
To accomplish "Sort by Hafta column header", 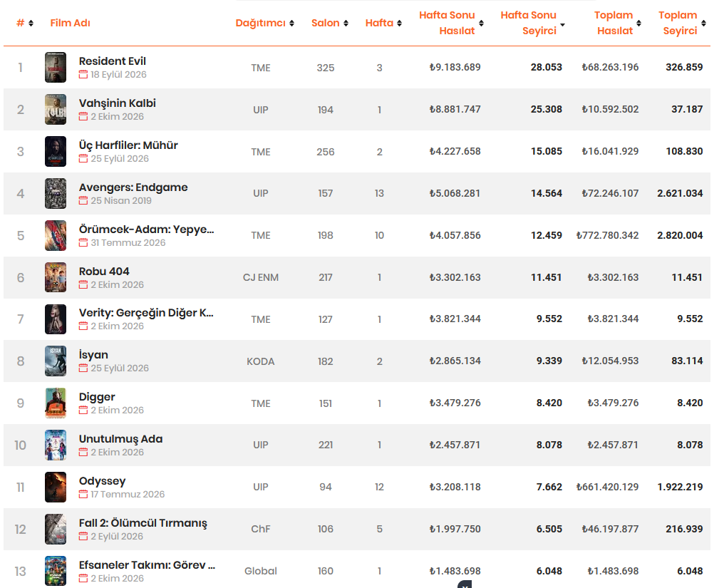I will click(383, 23).
